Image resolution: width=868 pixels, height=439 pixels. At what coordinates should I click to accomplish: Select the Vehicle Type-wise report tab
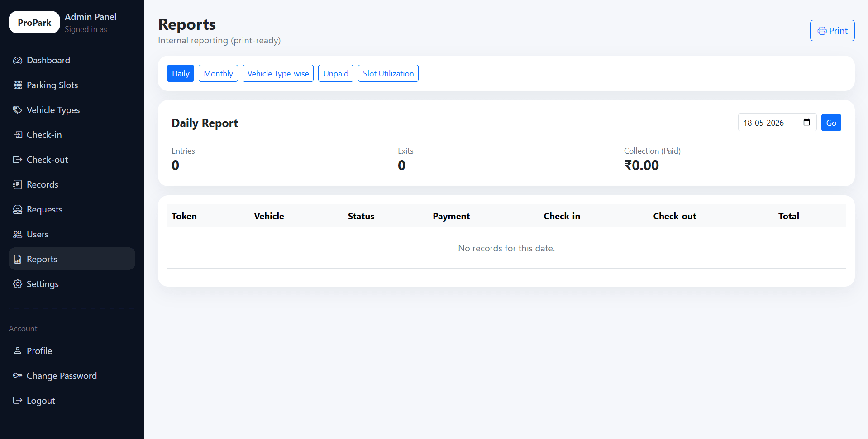pos(278,74)
